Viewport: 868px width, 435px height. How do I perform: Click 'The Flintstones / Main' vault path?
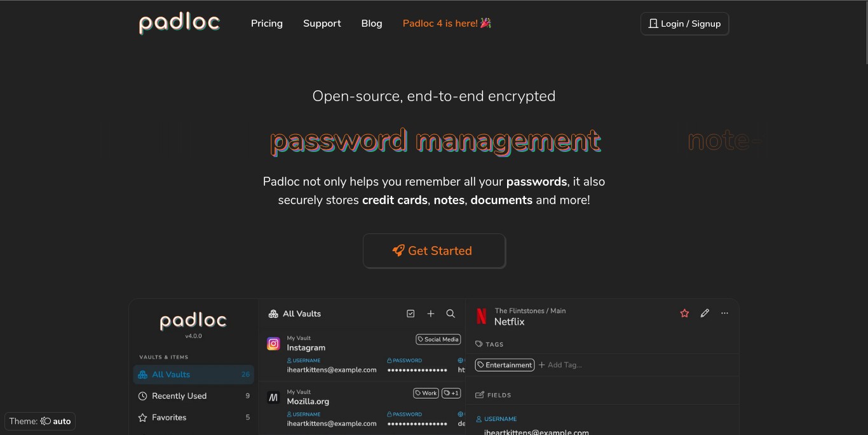(530, 311)
